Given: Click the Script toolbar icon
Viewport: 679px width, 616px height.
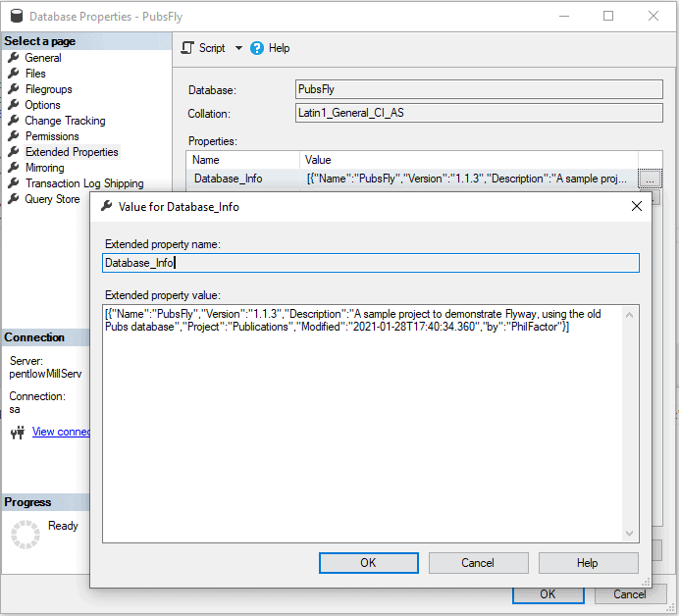Looking at the screenshot, I should tap(187, 48).
